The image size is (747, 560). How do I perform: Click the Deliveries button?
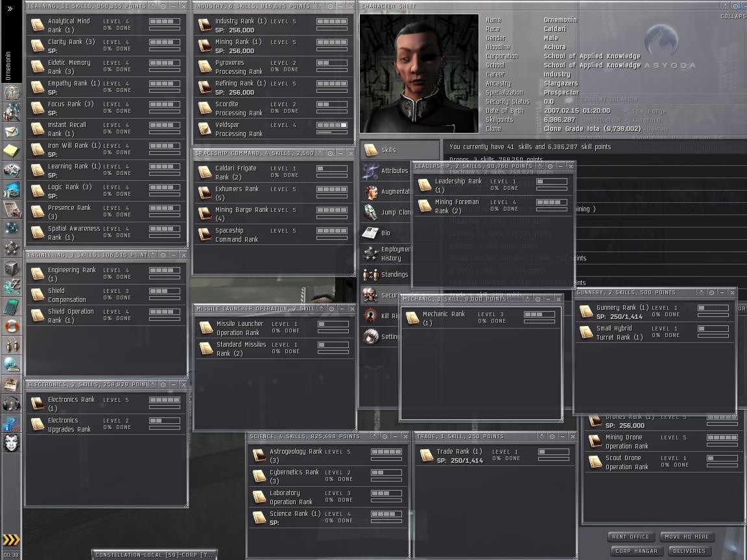coord(689,551)
